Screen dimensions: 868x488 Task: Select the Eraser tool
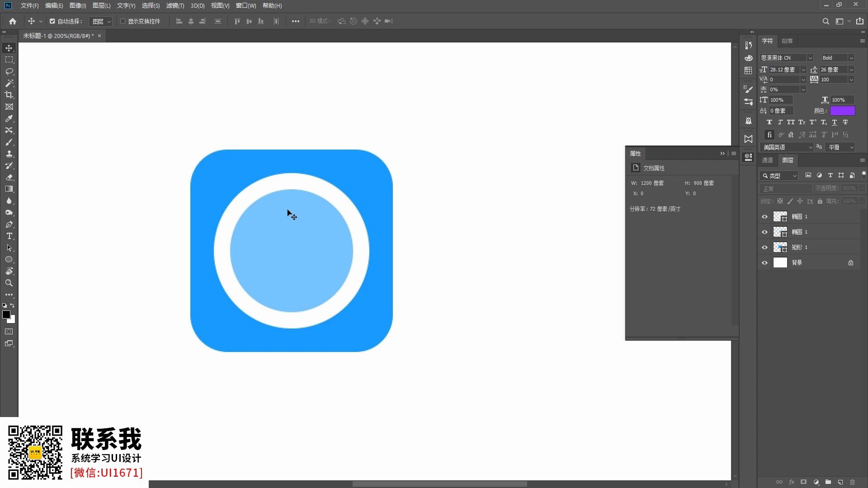point(9,177)
